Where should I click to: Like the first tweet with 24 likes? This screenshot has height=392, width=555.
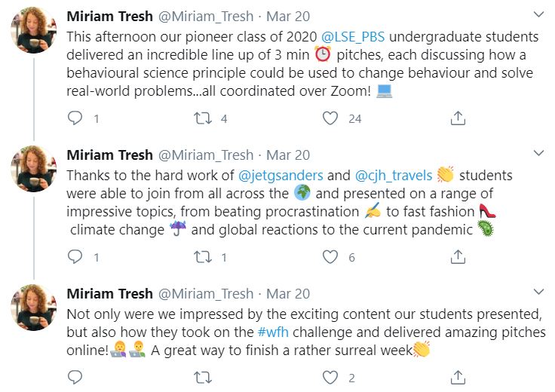[x=330, y=118]
